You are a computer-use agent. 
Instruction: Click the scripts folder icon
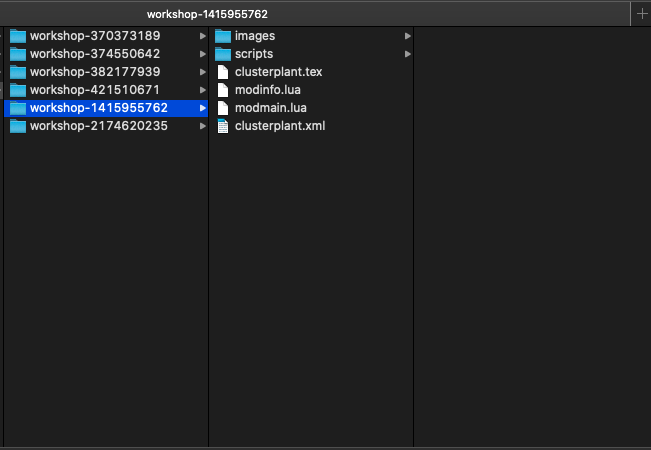click(x=223, y=54)
